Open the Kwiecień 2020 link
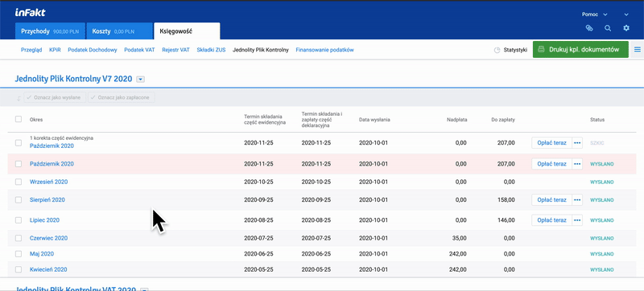Image resolution: width=644 pixels, height=291 pixels. click(48, 269)
